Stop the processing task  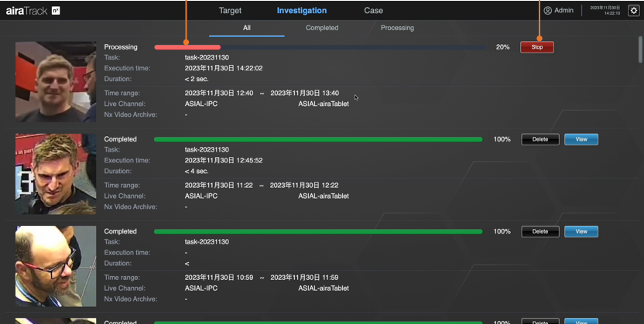tap(537, 47)
